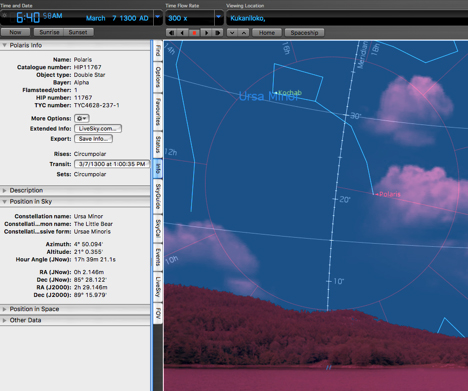This screenshot has height=391, width=468.
Task: Run time backward
Action: 182,33
